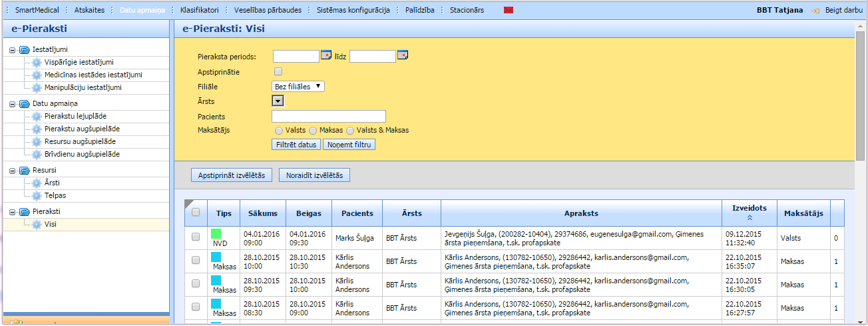Click the red mail envelope icon
Image resolution: width=868 pixels, height=326 pixels.
click(509, 11)
